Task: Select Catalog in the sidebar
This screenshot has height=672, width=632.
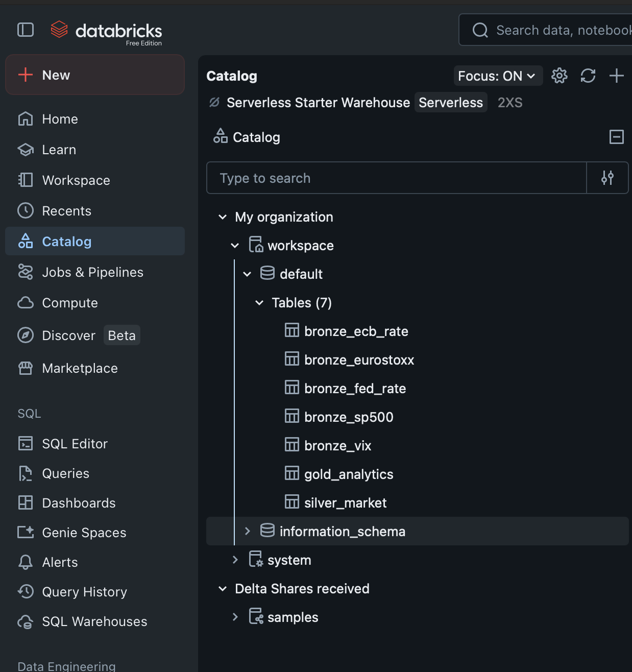Action: (95, 242)
